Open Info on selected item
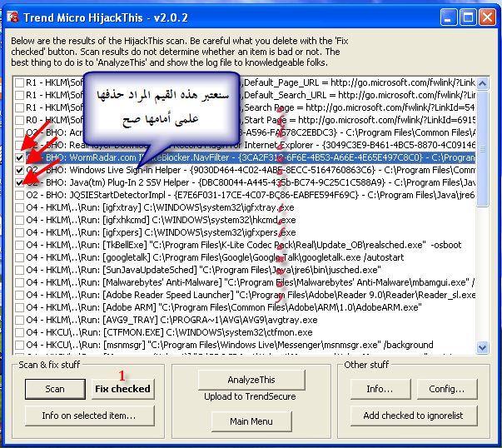 point(89,416)
